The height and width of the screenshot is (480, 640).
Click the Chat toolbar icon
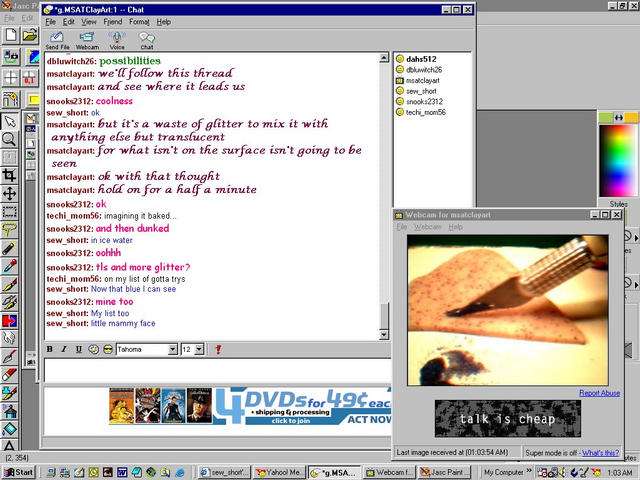(x=147, y=40)
